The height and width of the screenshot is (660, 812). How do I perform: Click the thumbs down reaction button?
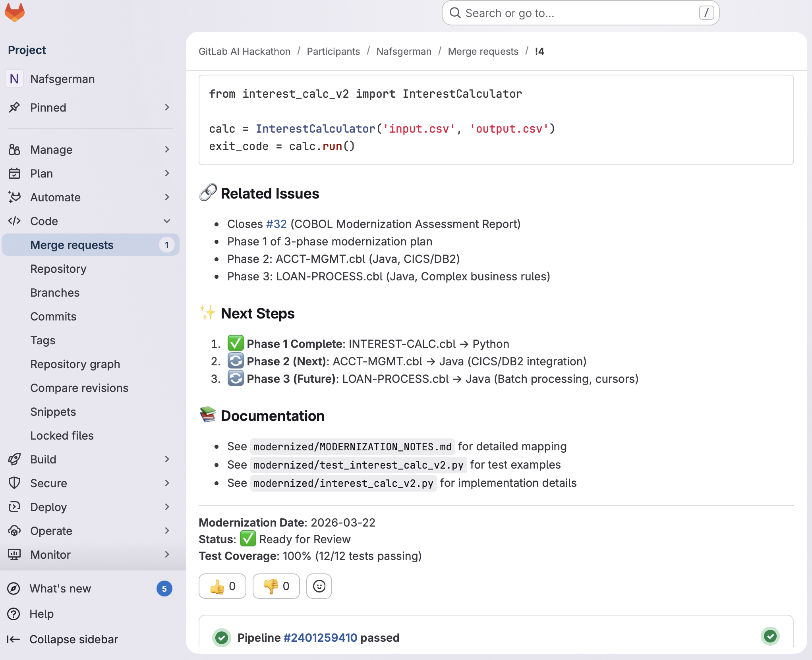point(276,586)
